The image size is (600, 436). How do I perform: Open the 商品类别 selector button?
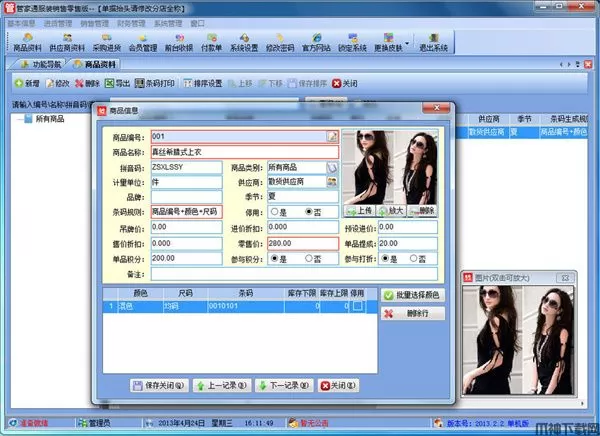tap(332, 168)
